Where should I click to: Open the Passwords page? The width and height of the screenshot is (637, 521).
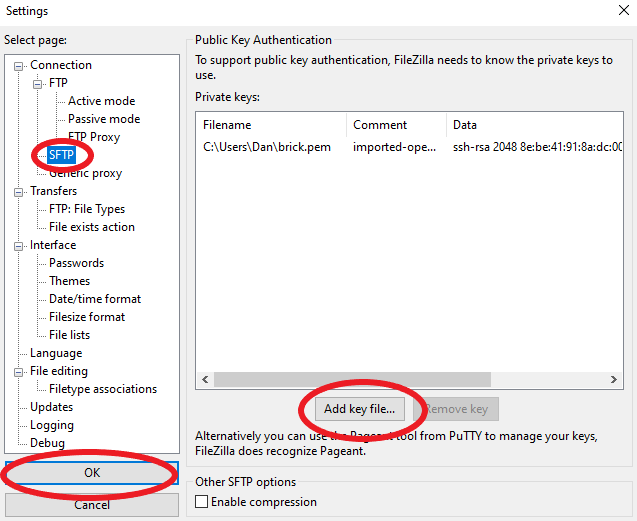pos(76,263)
